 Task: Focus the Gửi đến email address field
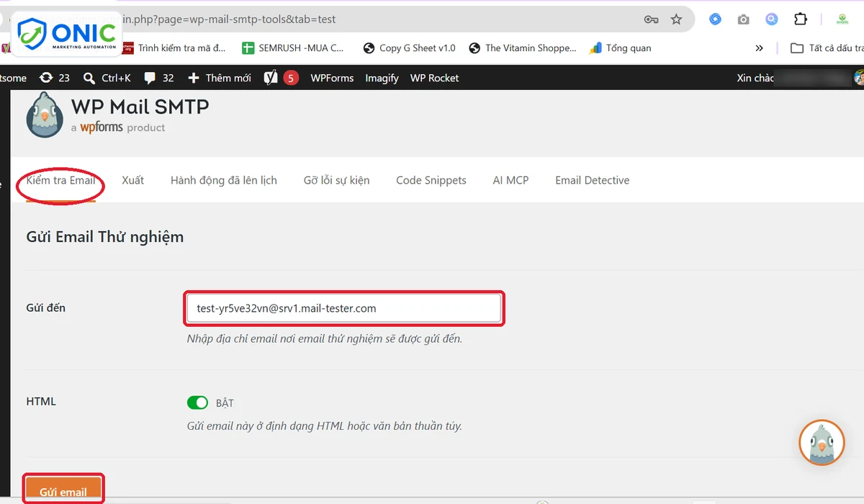pos(344,308)
